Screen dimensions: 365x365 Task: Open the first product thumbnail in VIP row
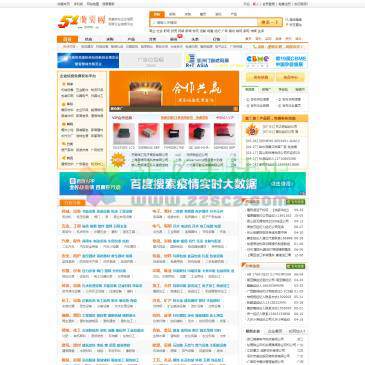124,134
